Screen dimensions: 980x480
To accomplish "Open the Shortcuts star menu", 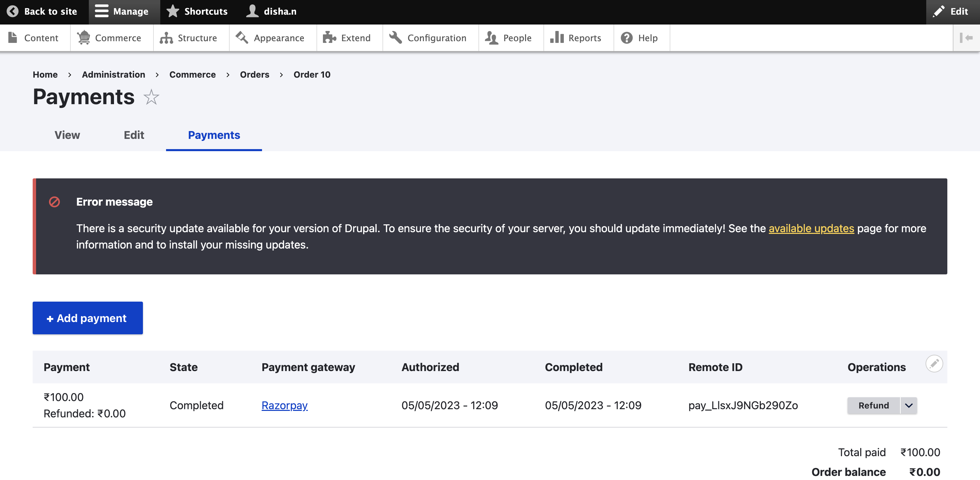I will point(197,12).
